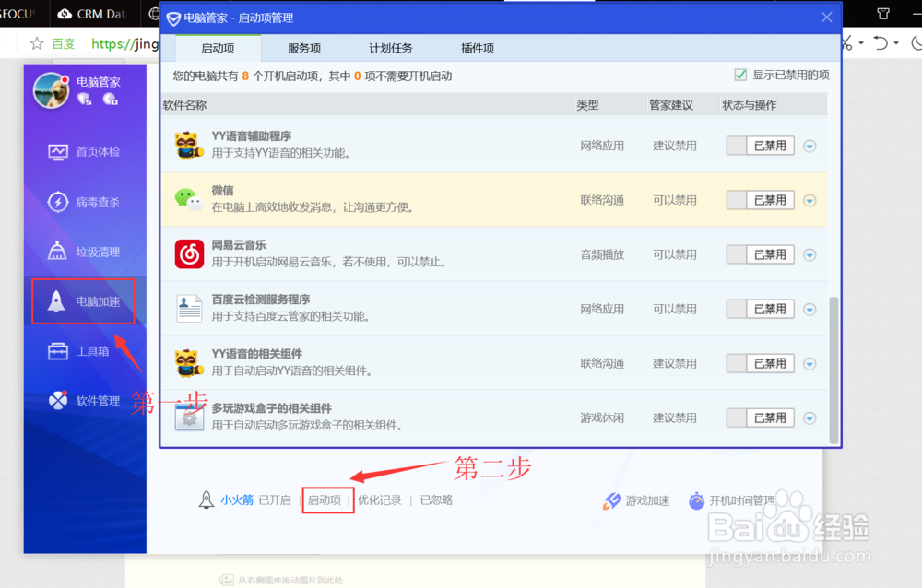The height and width of the screenshot is (588, 922).
Task: Click the cloud icon on CRM tab
Action: click(65, 14)
